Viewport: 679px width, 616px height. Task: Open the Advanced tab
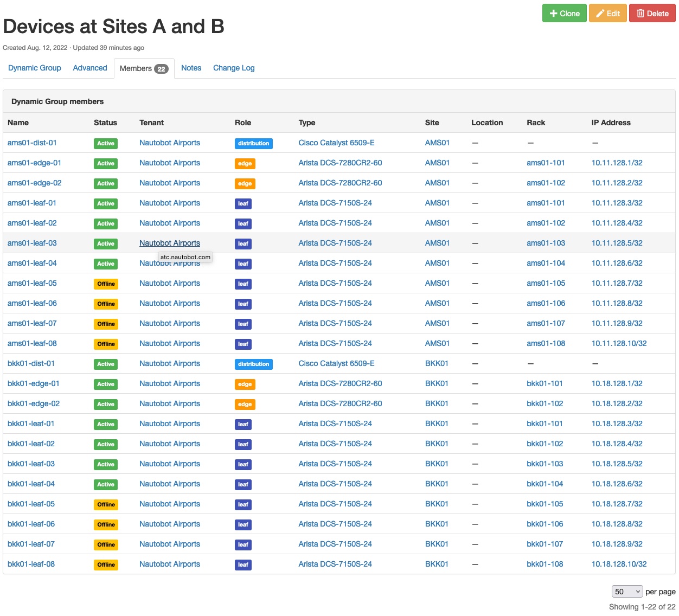[x=90, y=68]
